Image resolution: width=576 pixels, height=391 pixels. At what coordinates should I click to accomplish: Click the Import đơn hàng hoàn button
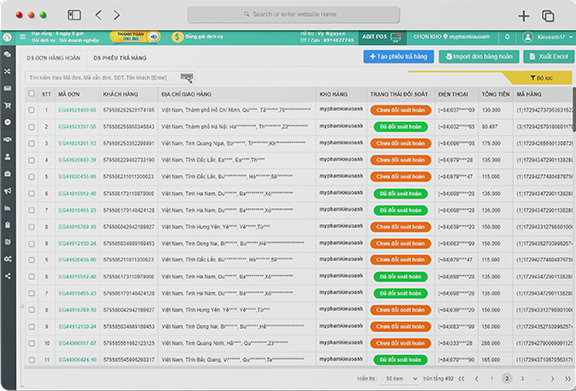tap(479, 57)
